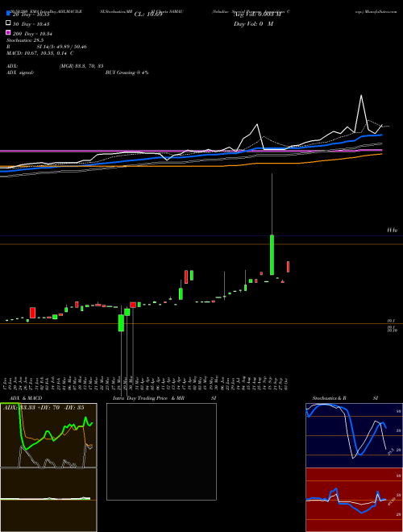Click the white 50 Day legend swatch
This screenshot has width=403, height=532.
(8, 23)
